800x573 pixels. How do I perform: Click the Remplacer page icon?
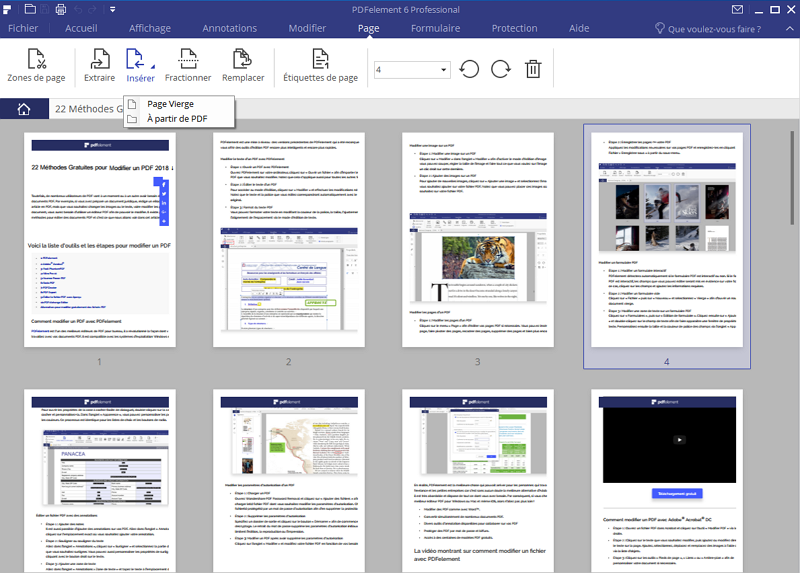pyautogui.click(x=241, y=65)
